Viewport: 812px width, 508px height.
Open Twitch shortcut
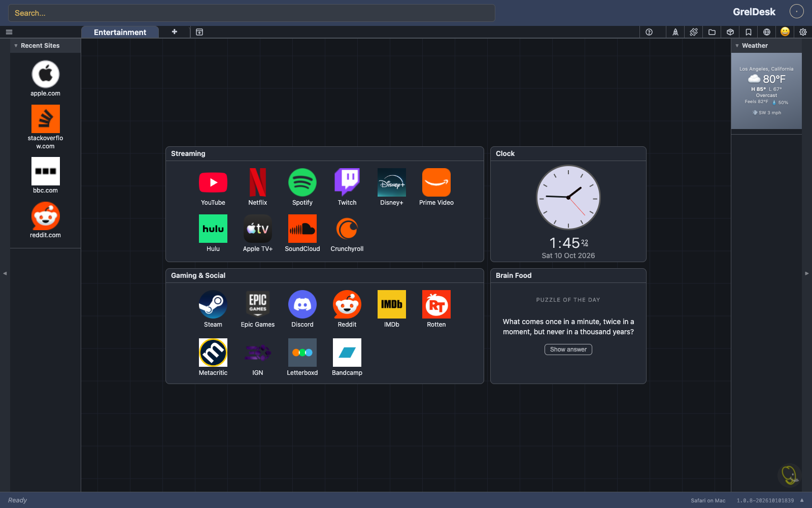coord(347,187)
